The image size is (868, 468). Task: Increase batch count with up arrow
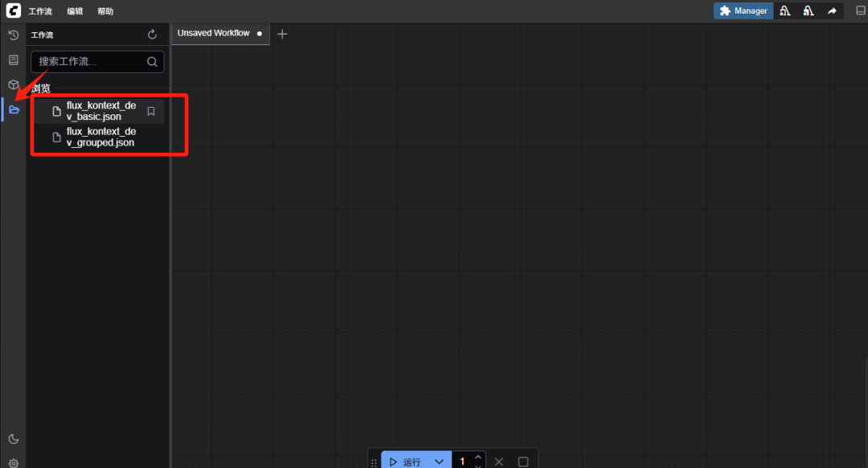(x=478, y=458)
